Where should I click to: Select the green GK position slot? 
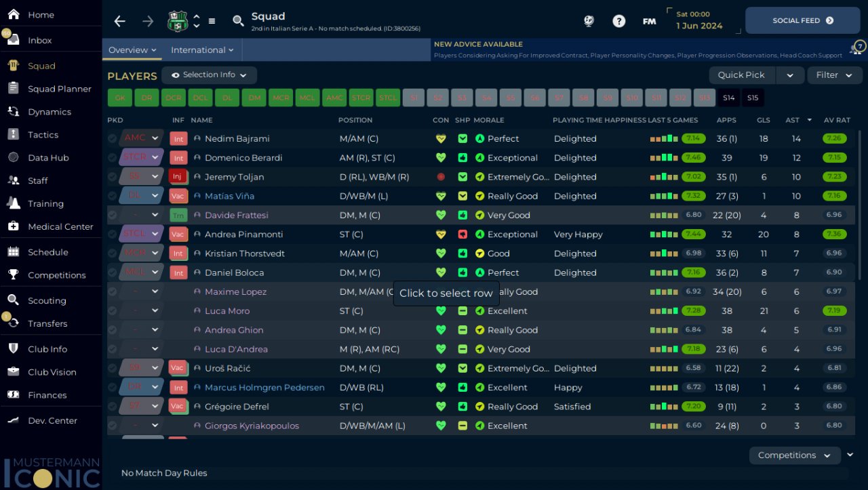119,98
